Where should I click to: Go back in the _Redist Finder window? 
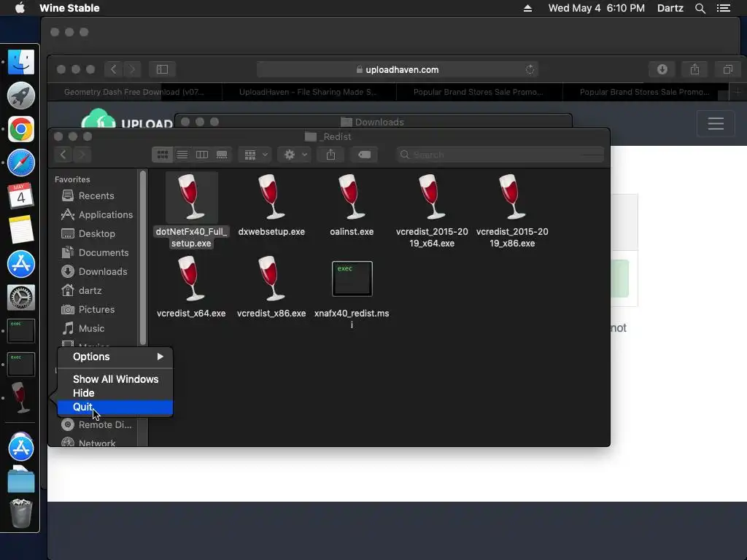point(63,155)
